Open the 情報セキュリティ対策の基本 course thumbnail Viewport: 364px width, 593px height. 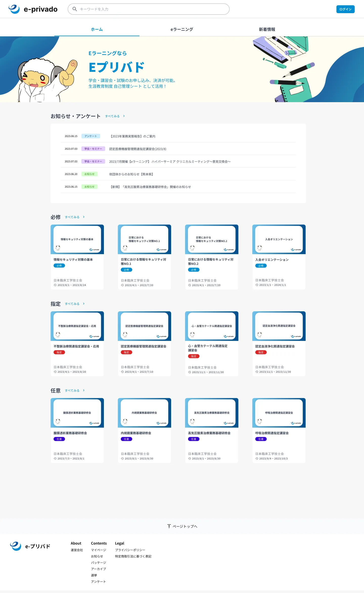[x=77, y=239]
